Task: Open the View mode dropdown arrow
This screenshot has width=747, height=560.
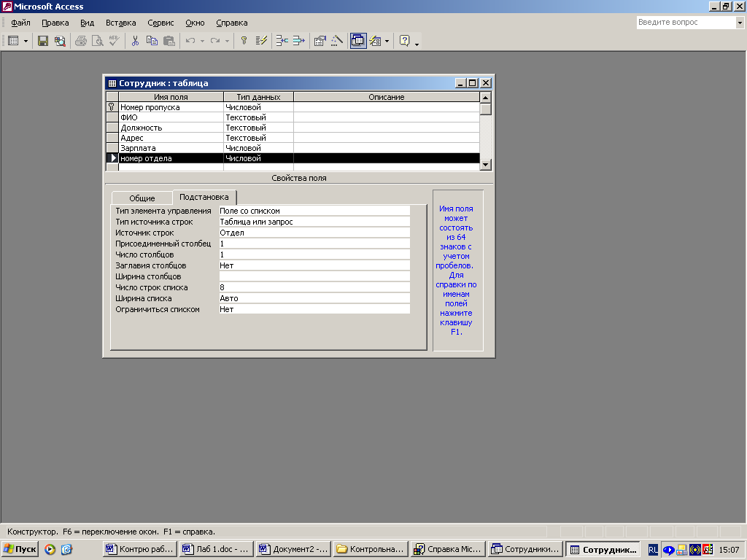Action: (26, 41)
